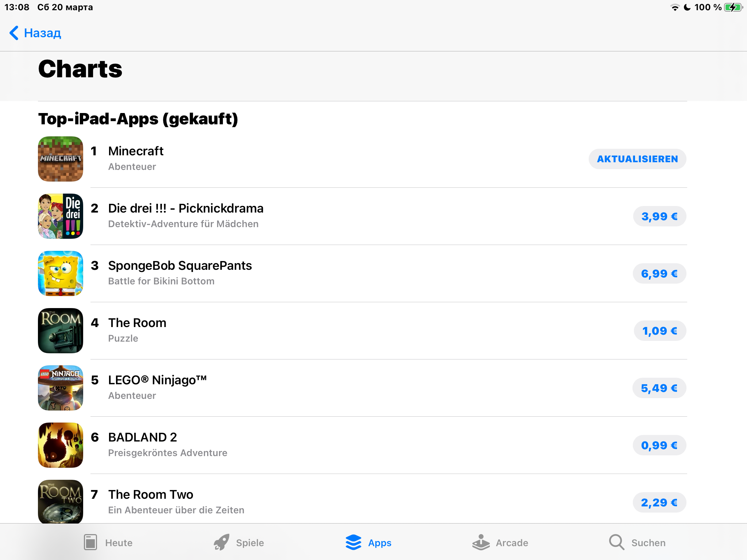747x560 pixels.
Task: Open LEGO® Ninjago™ title
Action: (157, 380)
